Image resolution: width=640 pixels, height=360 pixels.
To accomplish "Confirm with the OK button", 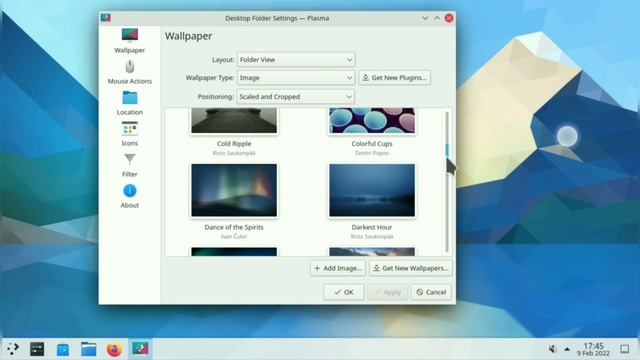I will (344, 292).
